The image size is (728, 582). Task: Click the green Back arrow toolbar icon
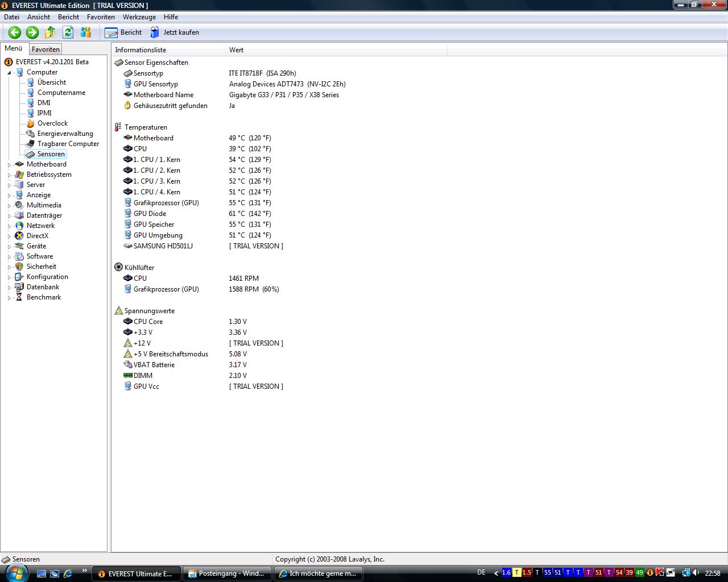coord(15,32)
